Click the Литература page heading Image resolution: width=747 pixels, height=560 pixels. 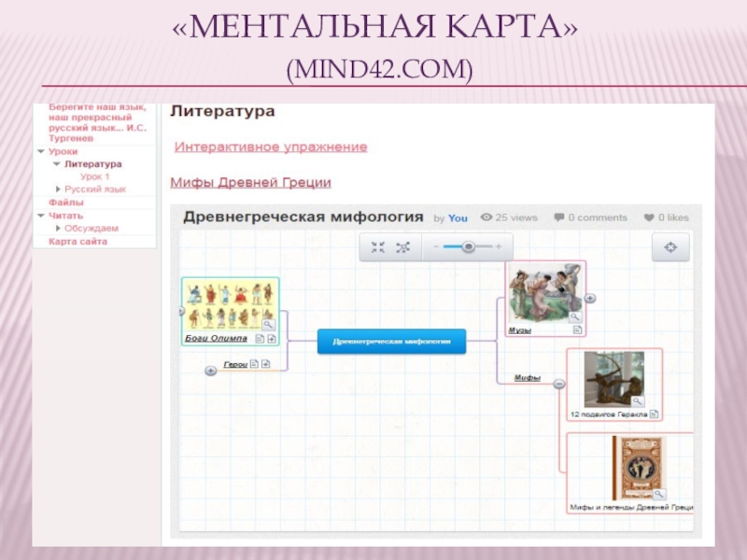[x=222, y=111]
